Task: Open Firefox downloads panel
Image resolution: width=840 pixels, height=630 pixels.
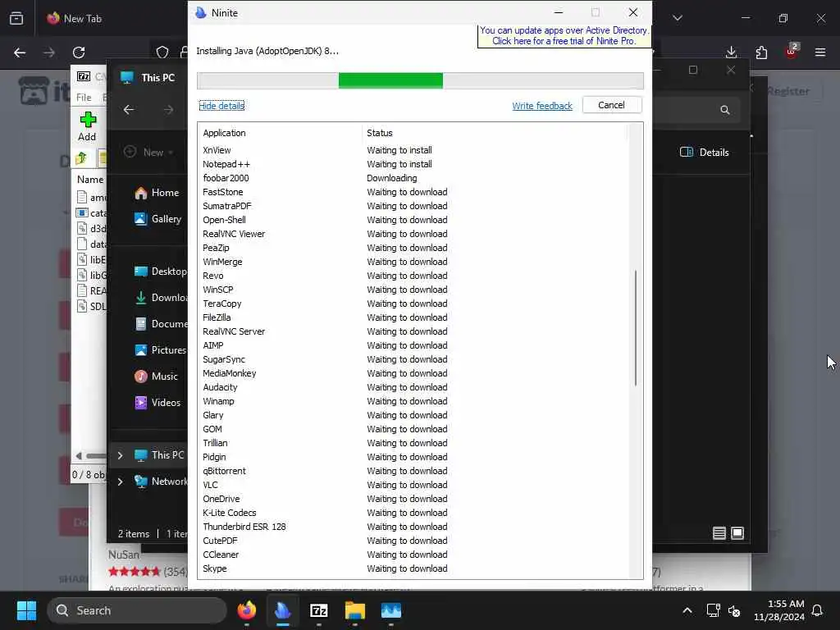Action: coord(731,52)
